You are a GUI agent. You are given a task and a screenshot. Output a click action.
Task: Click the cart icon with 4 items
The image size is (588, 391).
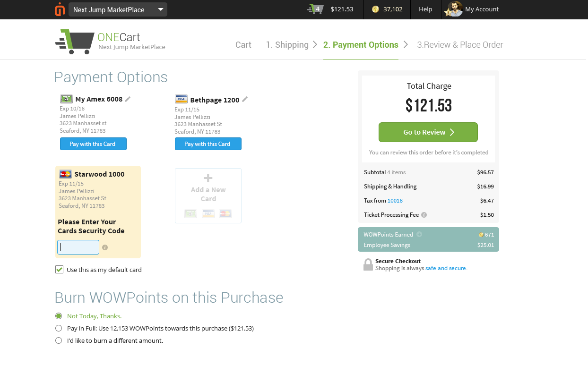pos(315,9)
